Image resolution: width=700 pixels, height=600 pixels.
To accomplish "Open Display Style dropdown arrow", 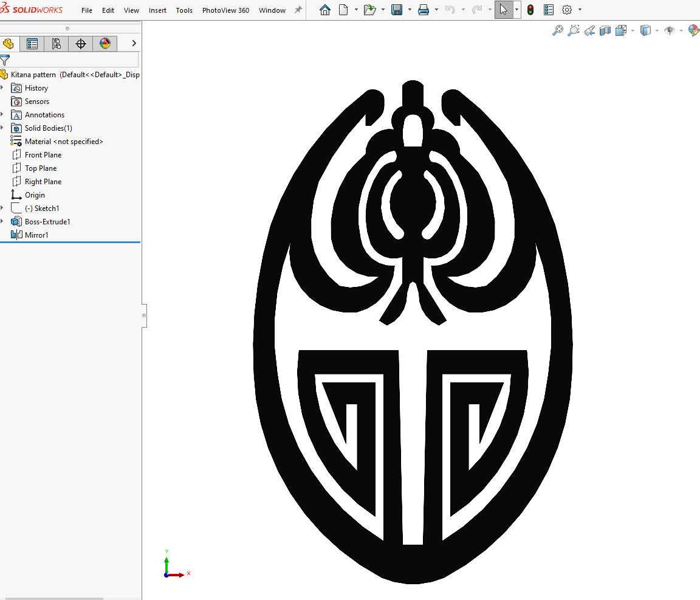I will tap(657, 30).
